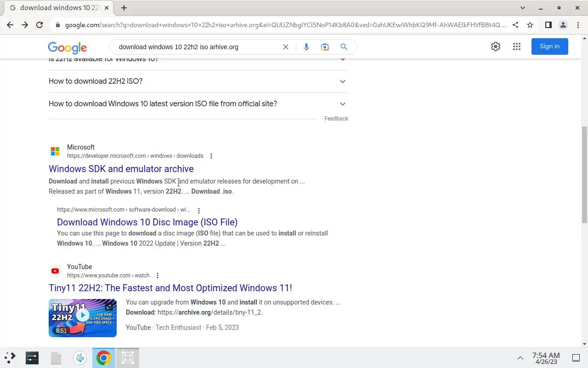Share this page from address bar
The width and height of the screenshot is (588, 368).
pos(515,25)
